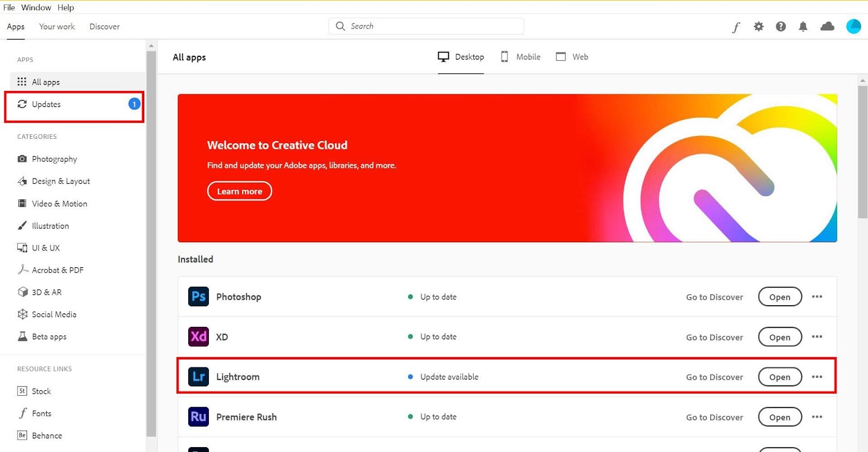Switch to the Apps tab

tap(16, 27)
